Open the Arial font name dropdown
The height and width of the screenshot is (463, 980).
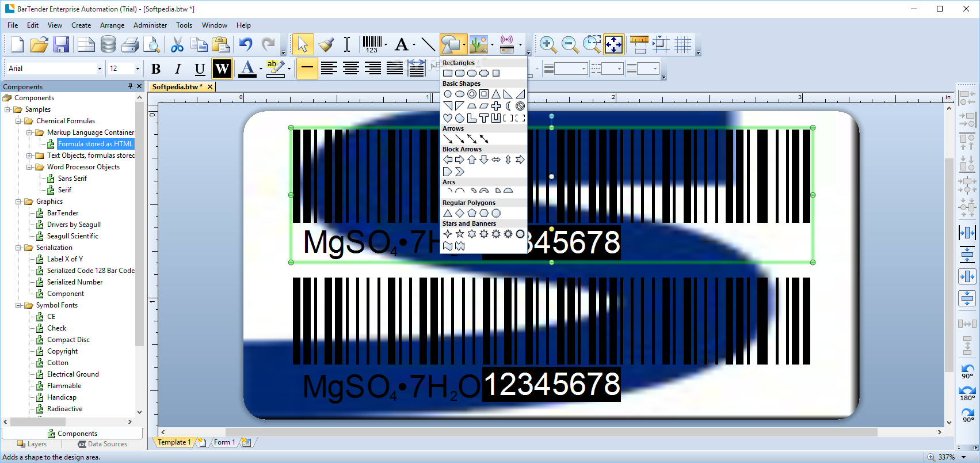click(100, 69)
